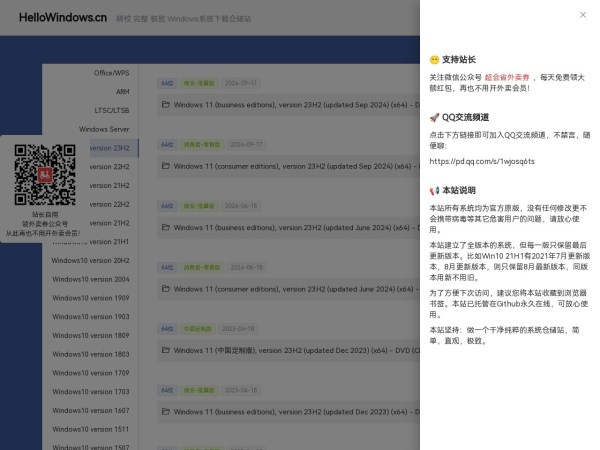Click folder icon of business editions June 2024
The width and height of the screenshot is (600, 450).
(x=165, y=227)
